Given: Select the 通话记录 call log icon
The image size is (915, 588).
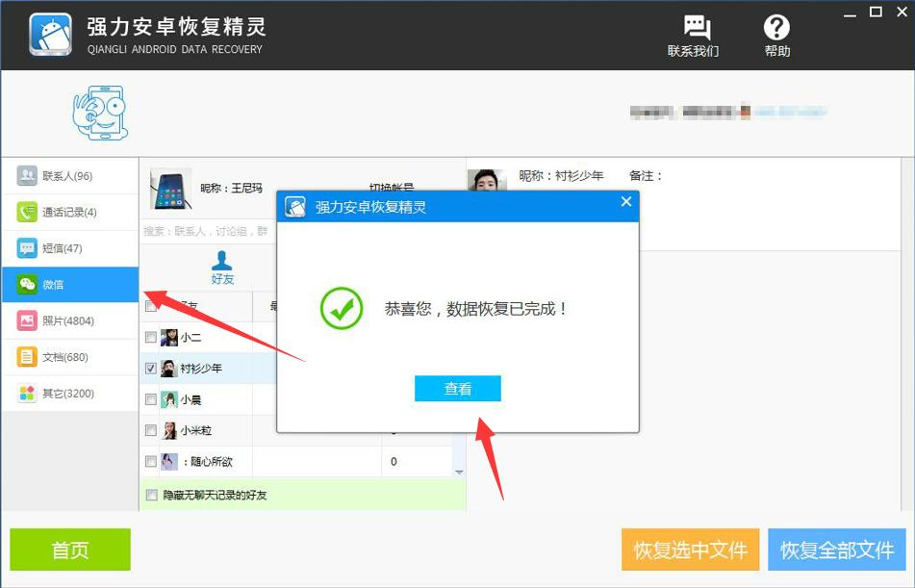Looking at the screenshot, I should tap(26, 212).
